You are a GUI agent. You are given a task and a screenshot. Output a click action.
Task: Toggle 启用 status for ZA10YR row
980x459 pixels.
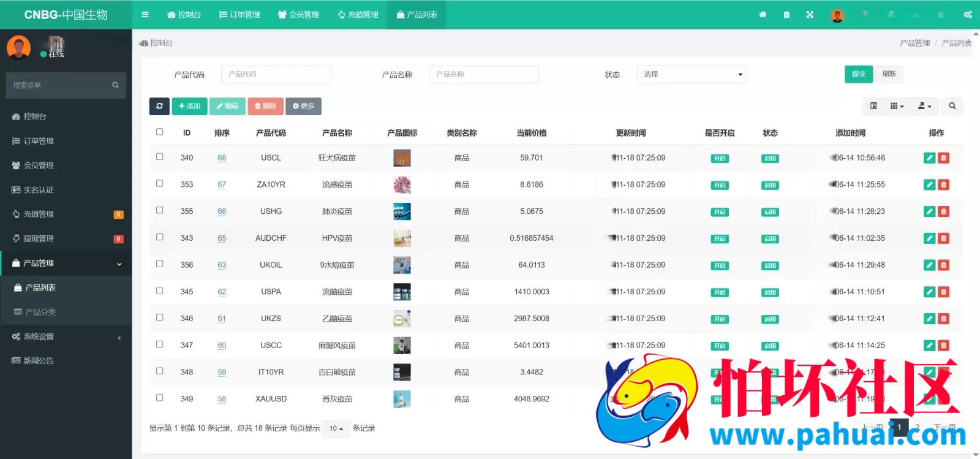click(x=770, y=185)
